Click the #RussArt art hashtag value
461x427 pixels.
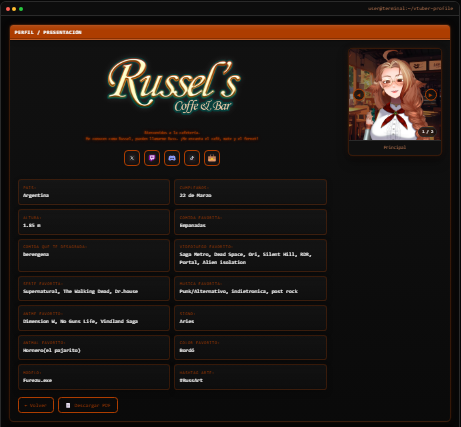click(x=191, y=380)
